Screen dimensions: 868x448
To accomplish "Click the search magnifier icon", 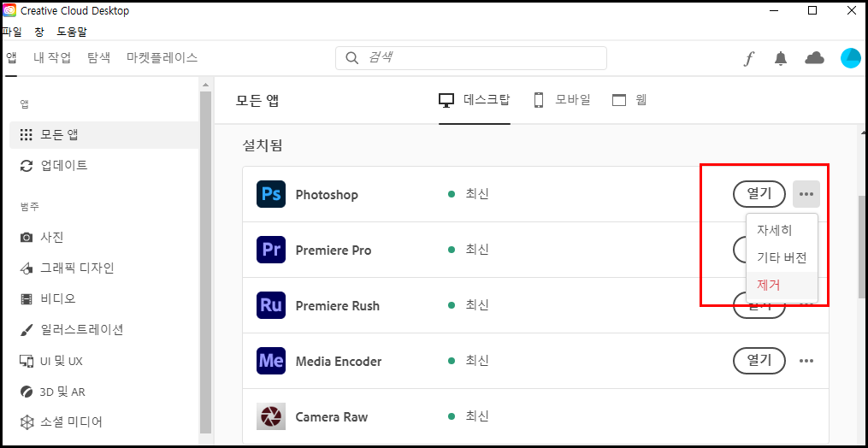I will [351, 58].
